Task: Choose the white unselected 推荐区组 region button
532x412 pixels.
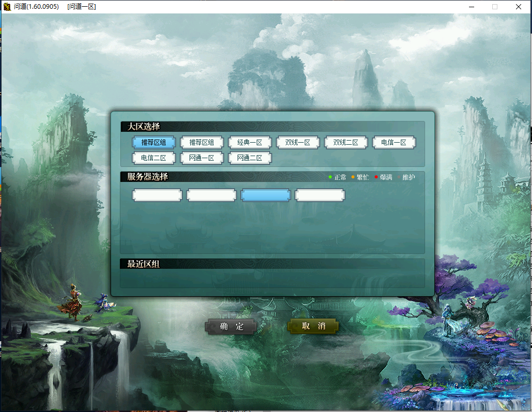Action: tap(201, 142)
